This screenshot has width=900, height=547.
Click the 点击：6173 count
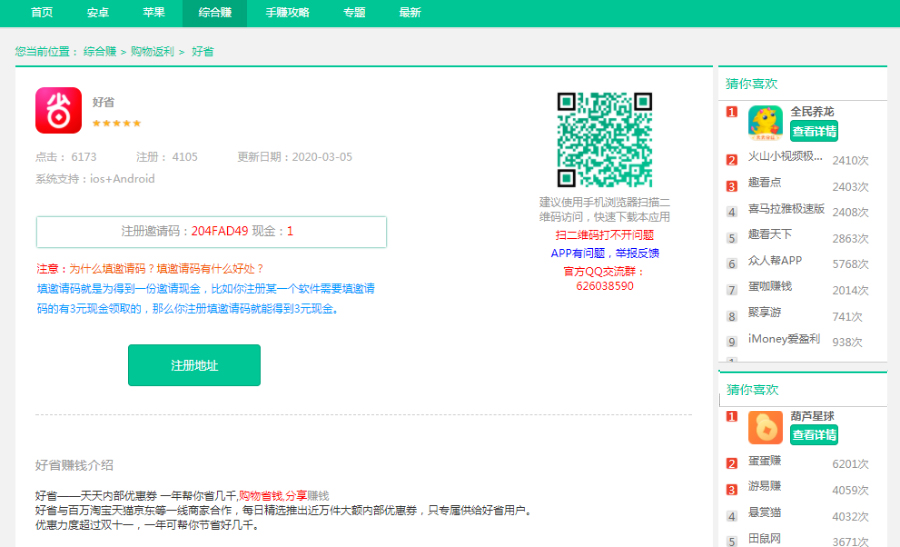(66, 157)
